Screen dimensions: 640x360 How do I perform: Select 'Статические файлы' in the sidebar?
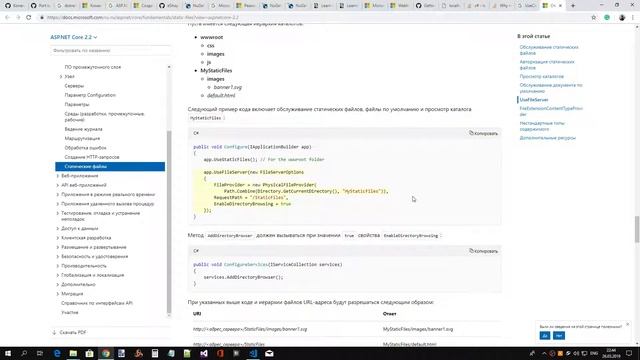pos(110,167)
